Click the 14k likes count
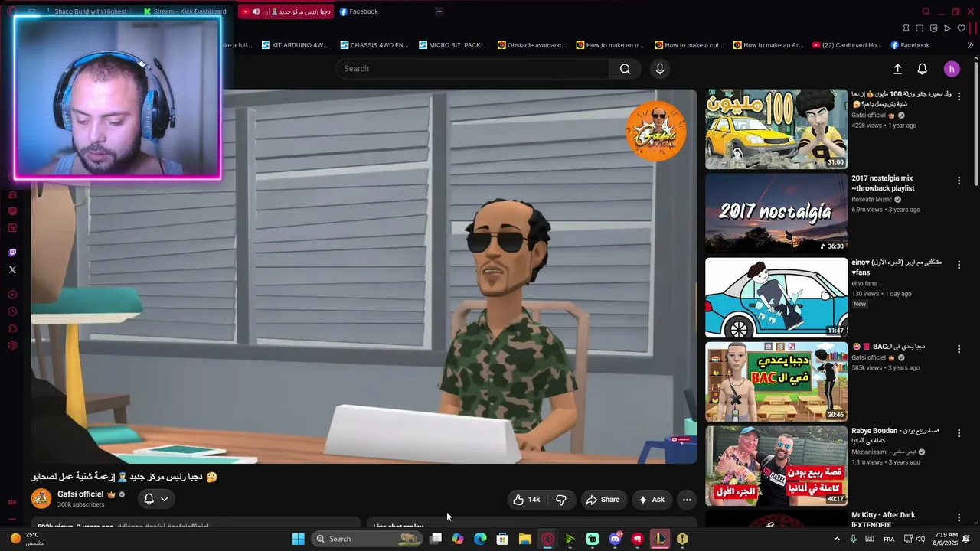 click(534, 500)
